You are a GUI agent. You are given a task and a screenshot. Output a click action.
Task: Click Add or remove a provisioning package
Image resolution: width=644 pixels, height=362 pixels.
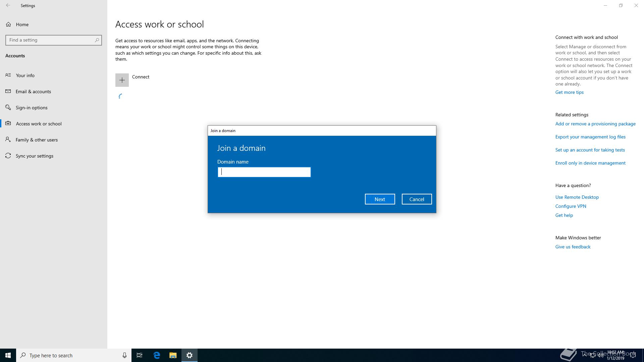pos(595,124)
